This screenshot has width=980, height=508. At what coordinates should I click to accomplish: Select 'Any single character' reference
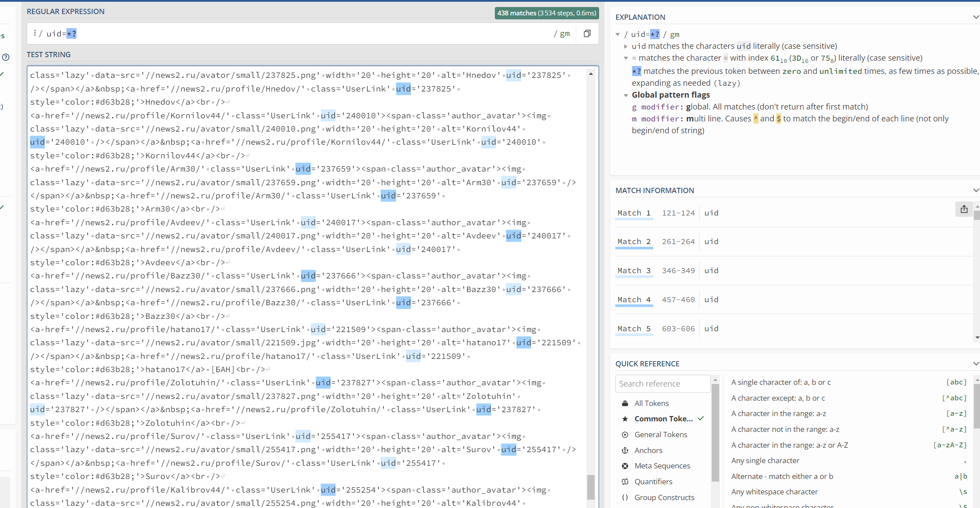(848, 460)
